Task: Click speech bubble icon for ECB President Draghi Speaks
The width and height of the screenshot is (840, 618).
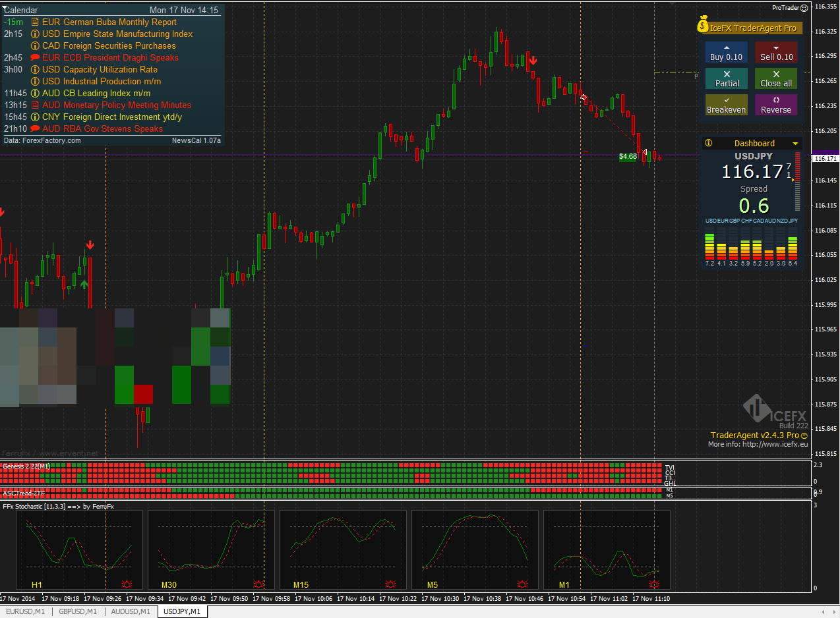Action: pyautogui.click(x=35, y=57)
